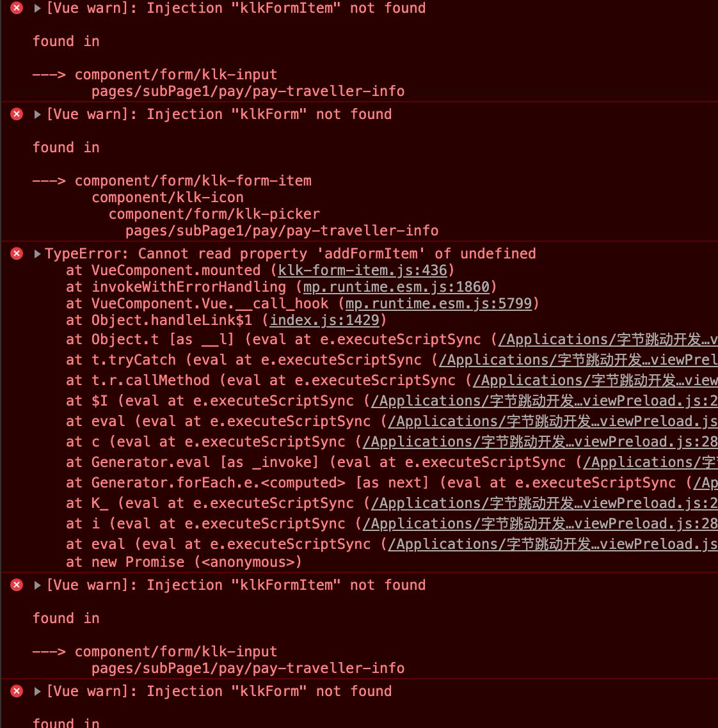Click the error icon on the lower klkFormItem warning

[x=17, y=585]
